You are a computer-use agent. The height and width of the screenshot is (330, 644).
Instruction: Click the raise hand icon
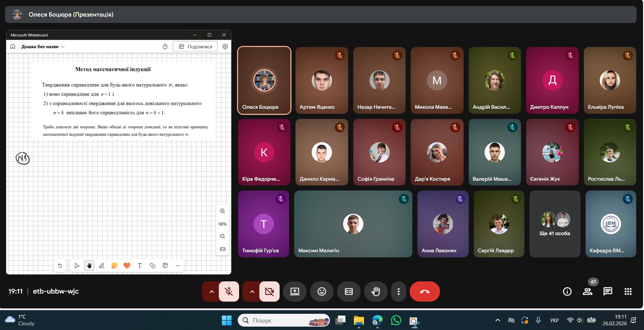point(376,291)
